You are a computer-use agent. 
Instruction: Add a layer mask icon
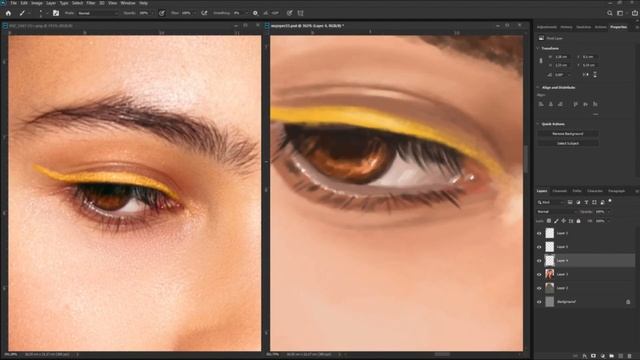tap(593, 356)
